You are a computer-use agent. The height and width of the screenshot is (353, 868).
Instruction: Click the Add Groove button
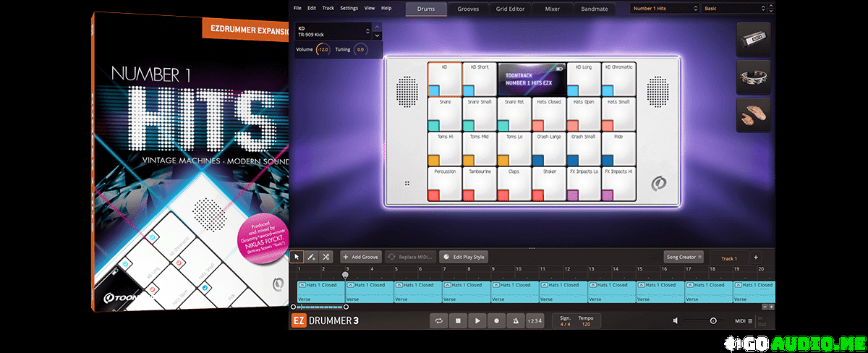[x=361, y=257]
